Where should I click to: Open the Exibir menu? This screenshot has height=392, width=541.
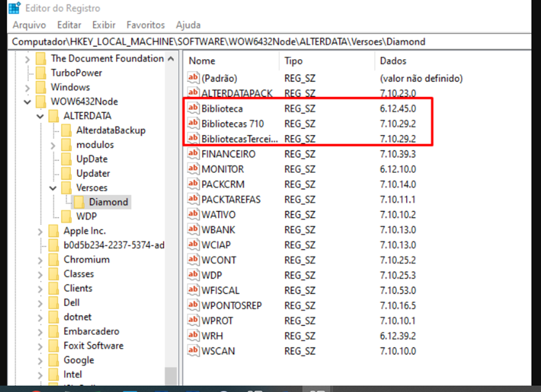[x=104, y=25]
